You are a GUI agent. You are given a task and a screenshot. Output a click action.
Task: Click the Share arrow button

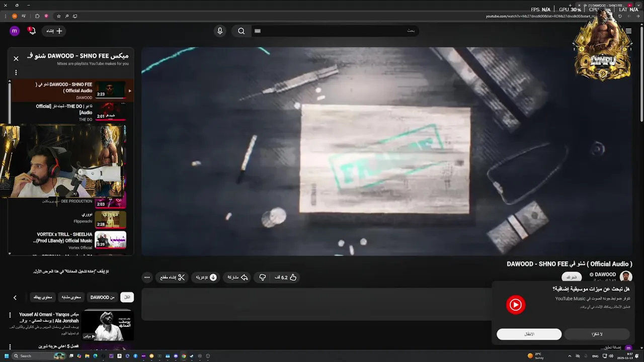point(237,277)
